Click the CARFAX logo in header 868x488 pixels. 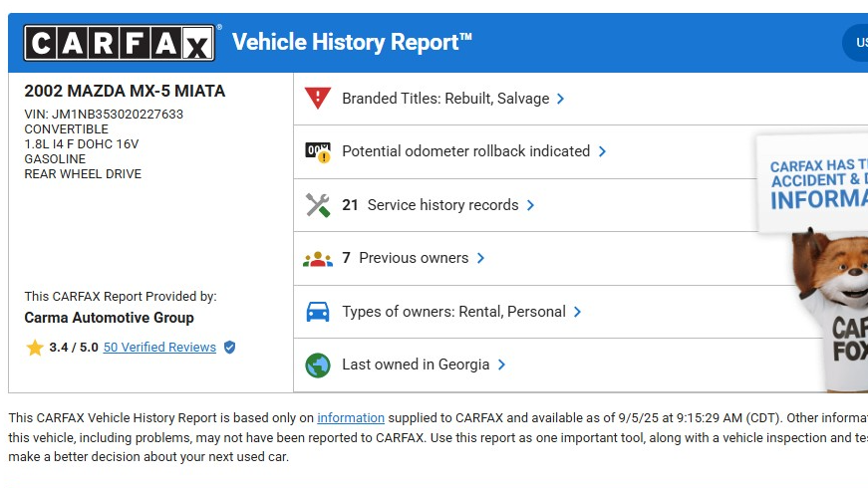(119, 43)
